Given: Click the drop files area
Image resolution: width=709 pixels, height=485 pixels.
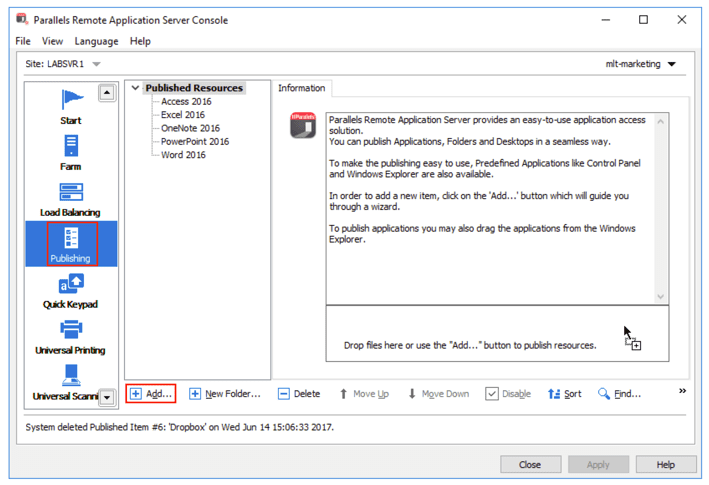Looking at the screenshot, I should [497, 334].
